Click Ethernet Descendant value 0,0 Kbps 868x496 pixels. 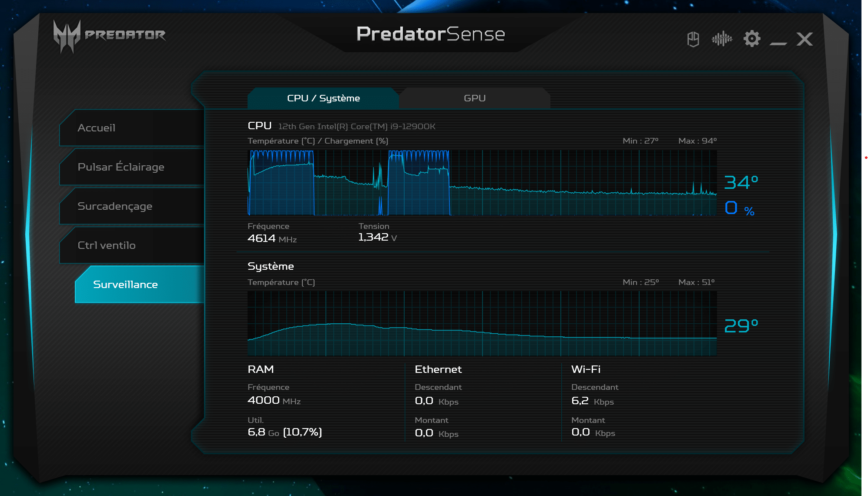click(x=436, y=401)
